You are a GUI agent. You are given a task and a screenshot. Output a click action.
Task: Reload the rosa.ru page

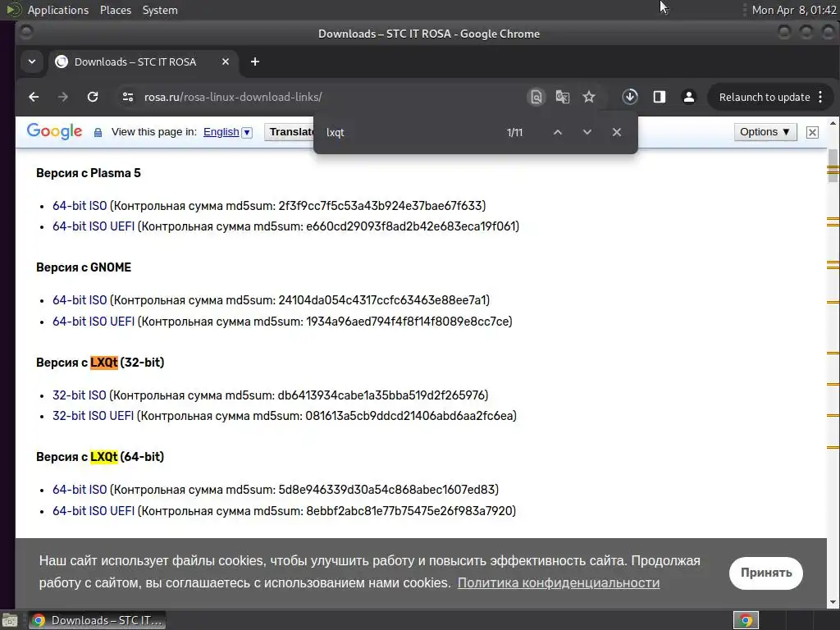point(93,97)
